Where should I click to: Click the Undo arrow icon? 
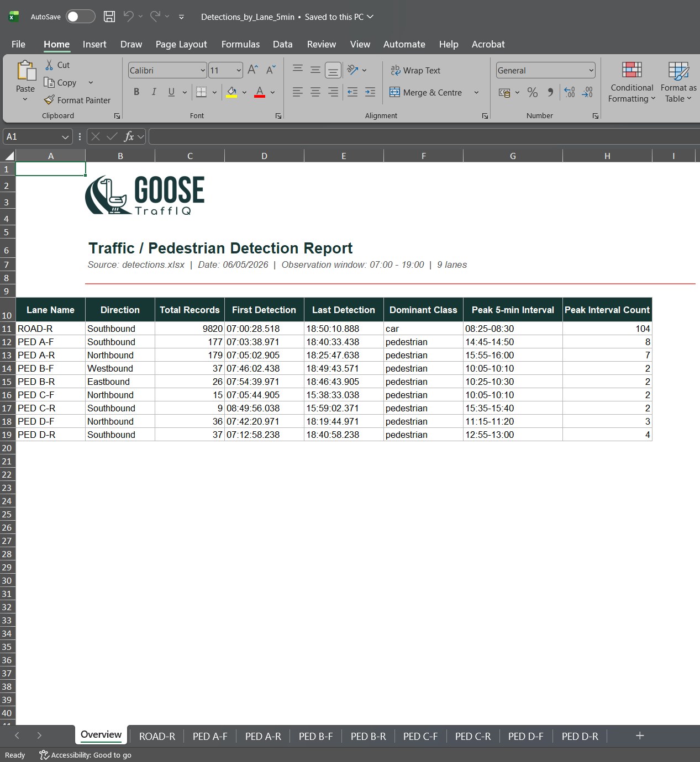128,17
